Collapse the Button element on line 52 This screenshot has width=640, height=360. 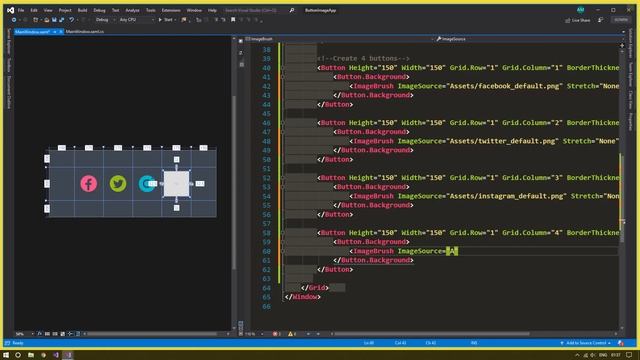coord(282,178)
